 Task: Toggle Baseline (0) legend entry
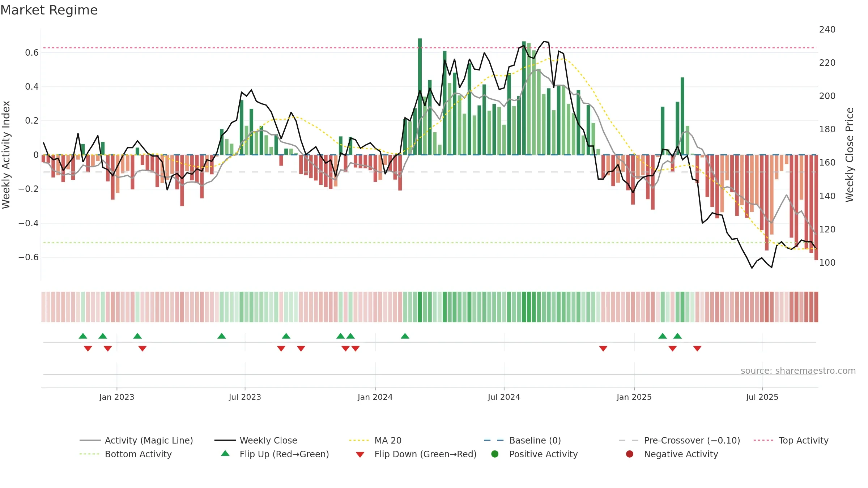pos(522,440)
